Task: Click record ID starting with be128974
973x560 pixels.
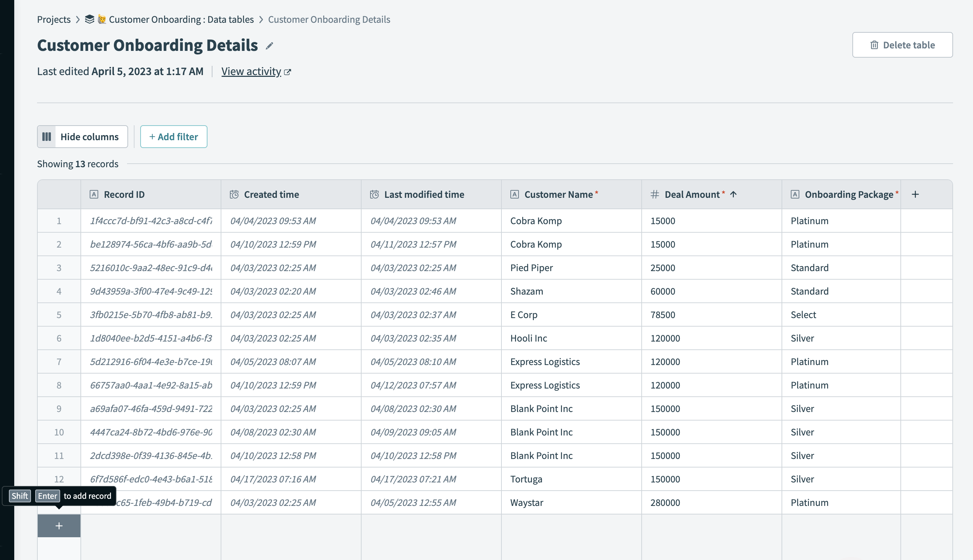Action: tap(151, 244)
